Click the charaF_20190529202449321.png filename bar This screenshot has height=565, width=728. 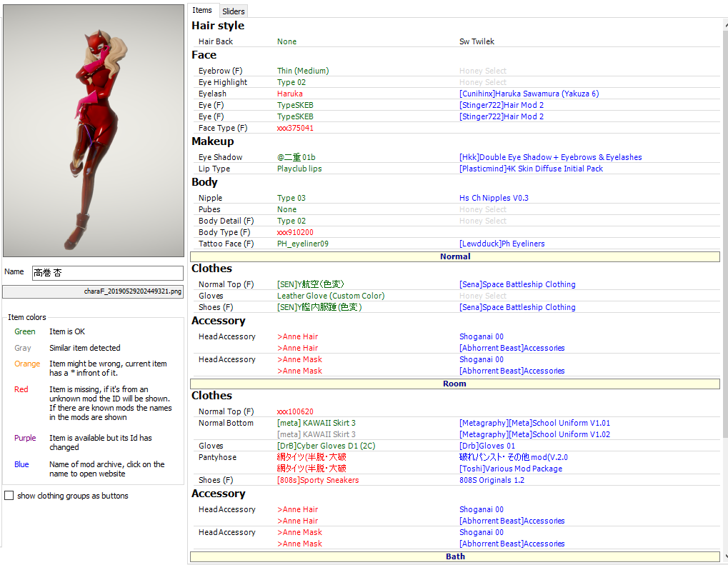[x=93, y=291]
